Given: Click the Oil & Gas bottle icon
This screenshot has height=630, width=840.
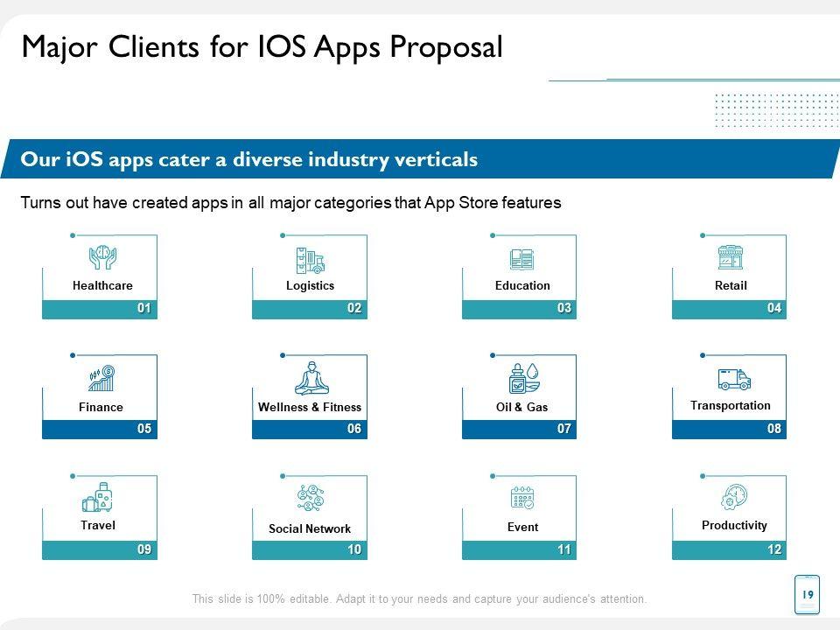Looking at the screenshot, I should (x=521, y=378).
